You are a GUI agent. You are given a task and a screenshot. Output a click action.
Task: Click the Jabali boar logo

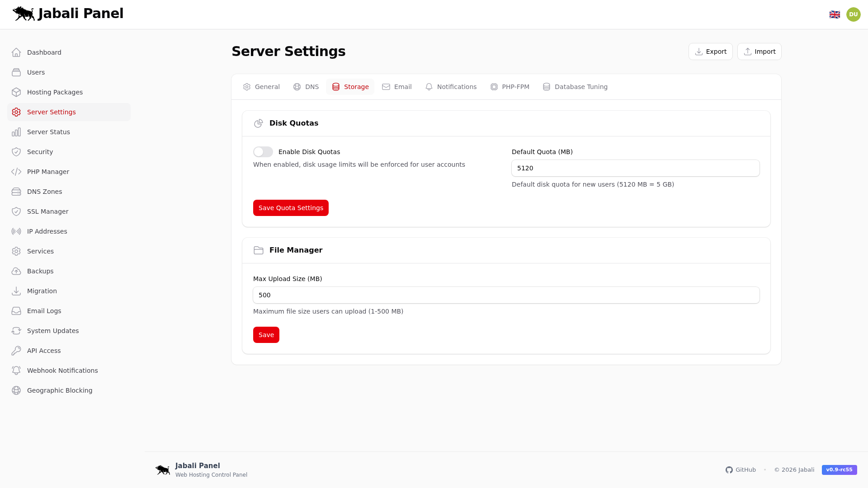pyautogui.click(x=24, y=14)
